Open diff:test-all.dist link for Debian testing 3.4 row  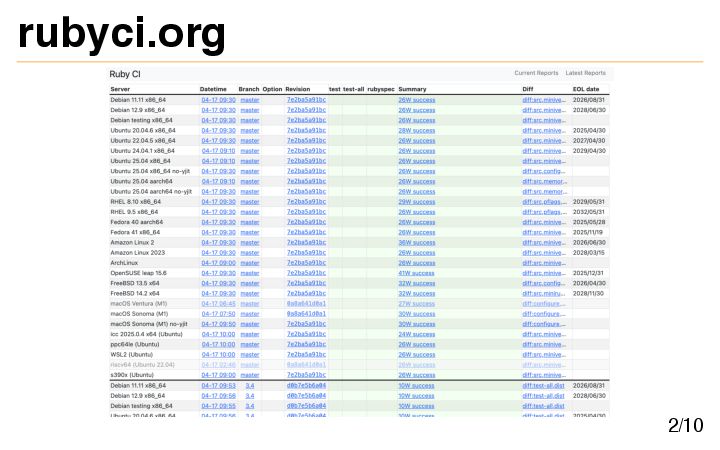[x=543, y=406]
